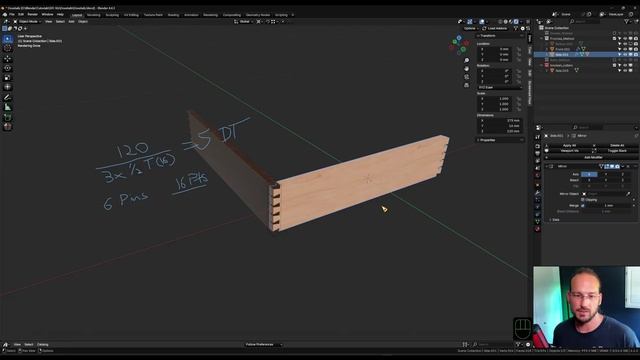Open the Material properties tab icon
Screen dimensions: 640x360
tap(538, 229)
